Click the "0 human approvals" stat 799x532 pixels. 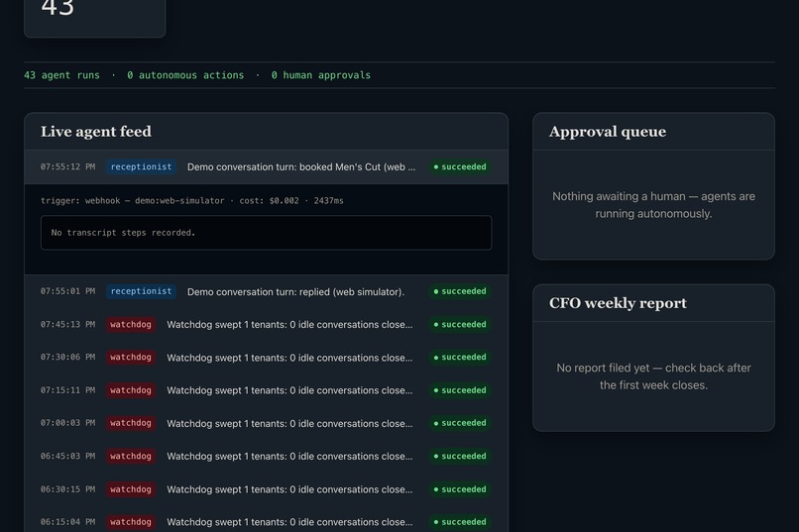321,75
